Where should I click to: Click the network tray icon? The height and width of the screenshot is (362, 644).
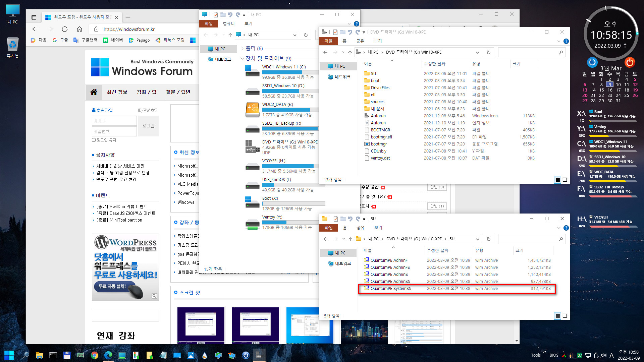[588, 355]
